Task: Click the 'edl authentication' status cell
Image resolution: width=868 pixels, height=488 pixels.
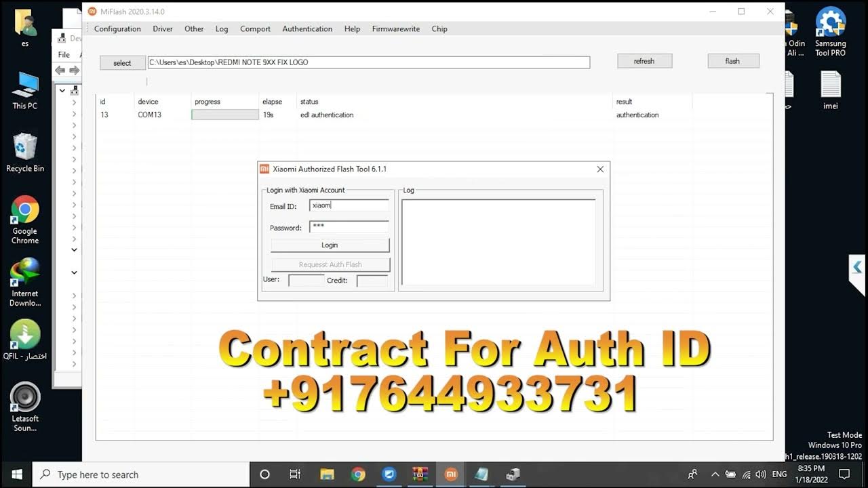Action: pos(327,115)
